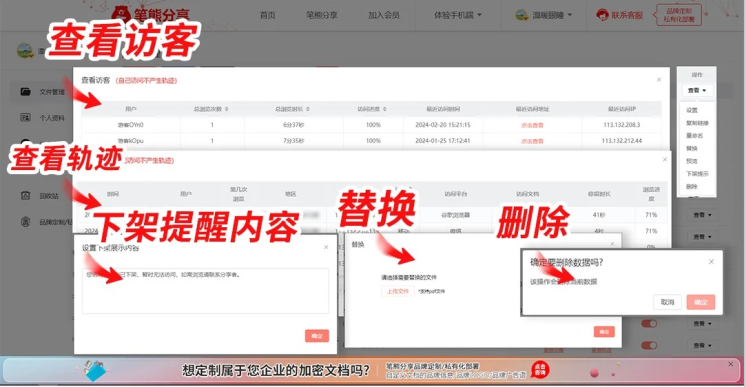Click the 点击咨询 badge on banner
Image resolution: width=746 pixels, height=387 pixels.
[x=540, y=370]
